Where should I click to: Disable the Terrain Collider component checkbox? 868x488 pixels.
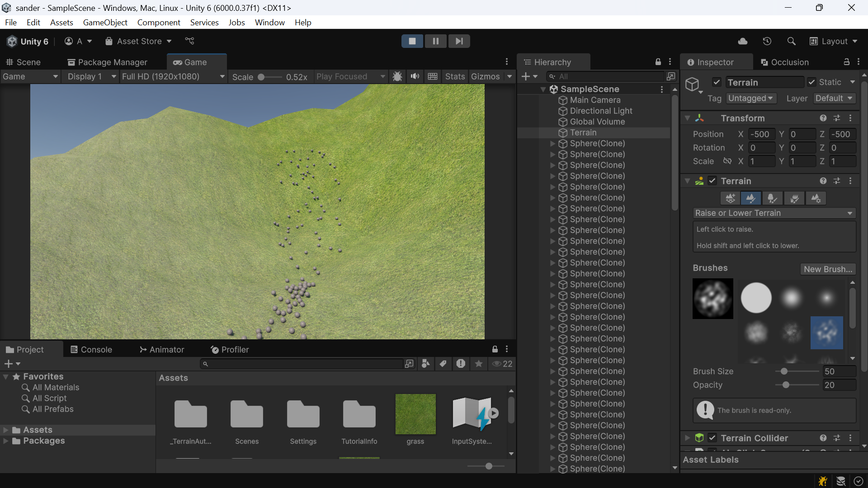(x=712, y=438)
